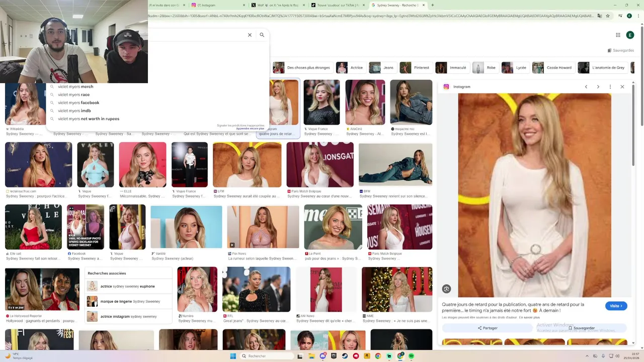Open the microphone icon in system tray
This screenshot has width=644, height=362.
(x=603, y=356)
